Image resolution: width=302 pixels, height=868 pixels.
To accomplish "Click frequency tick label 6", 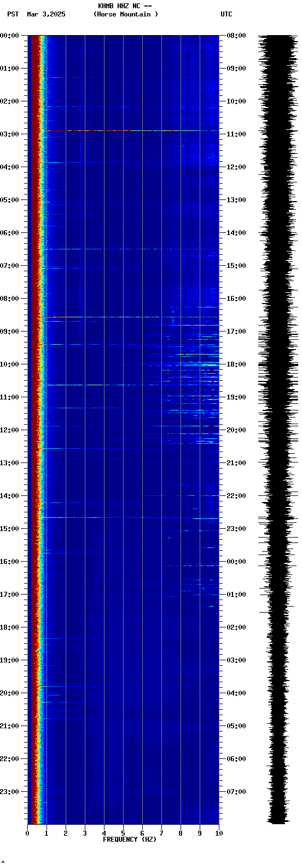I will [142, 833].
